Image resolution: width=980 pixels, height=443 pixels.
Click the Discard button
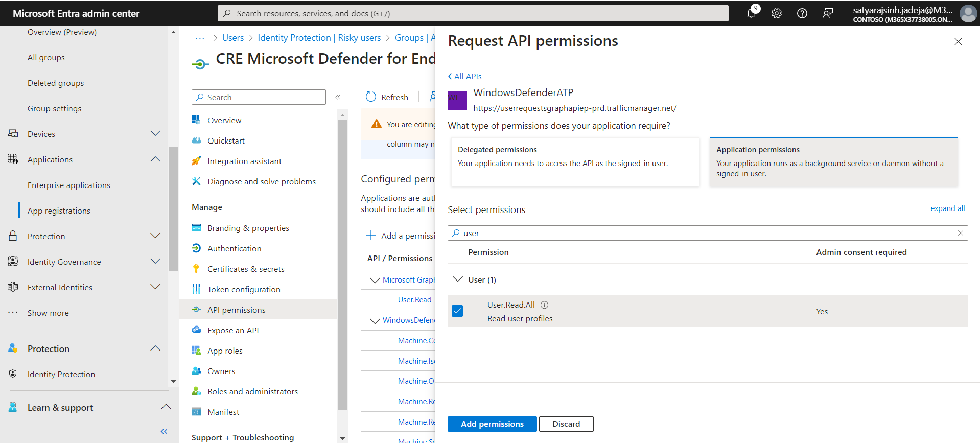coord(566,424)
